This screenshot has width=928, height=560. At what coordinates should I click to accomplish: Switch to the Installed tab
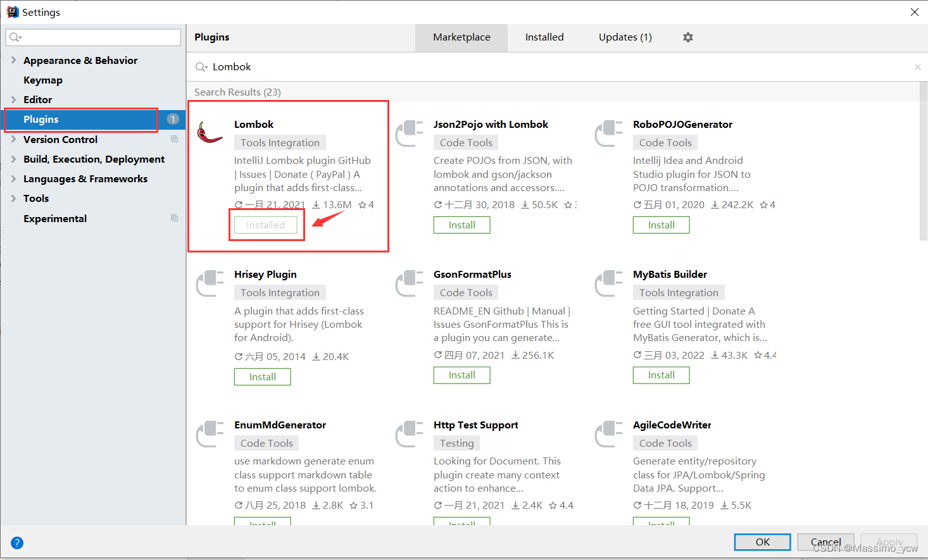pos(544,37)
